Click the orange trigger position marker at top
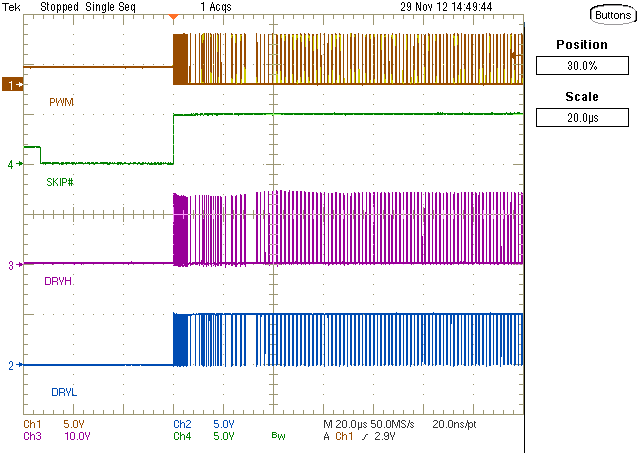Viewport: 640px width, 454px height. [x=174, y=17]
